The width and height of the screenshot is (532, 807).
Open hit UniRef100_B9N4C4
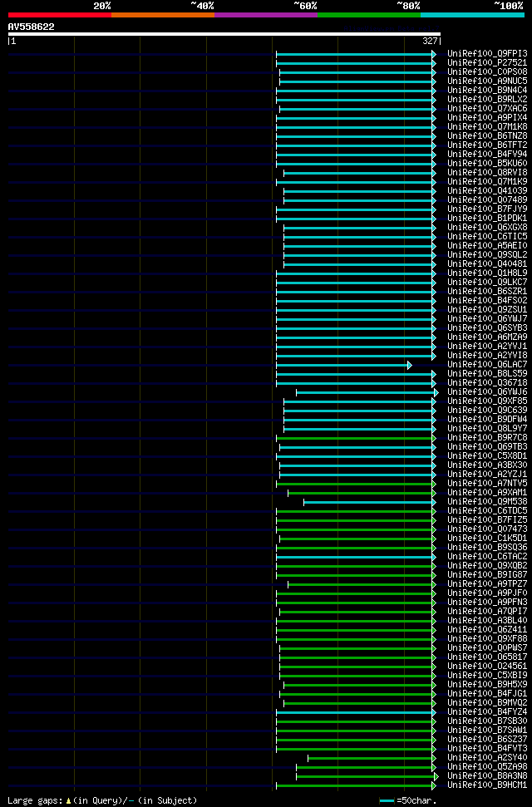tap(487, 90)
